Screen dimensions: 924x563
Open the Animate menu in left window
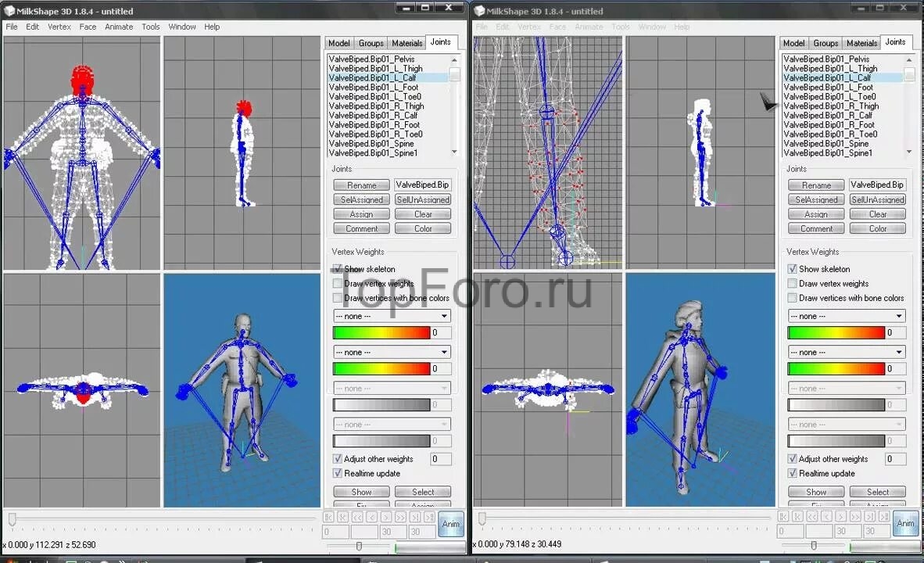tap(119, 27)
